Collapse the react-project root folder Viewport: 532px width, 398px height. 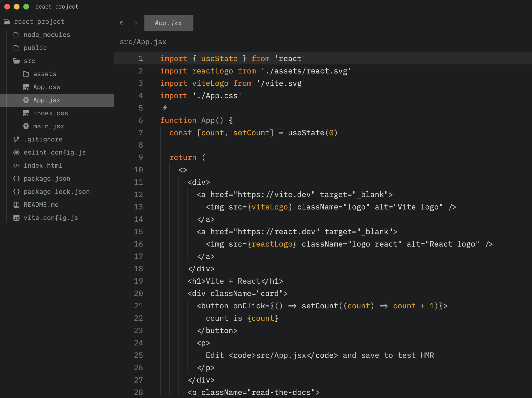(x=7, y=22)
